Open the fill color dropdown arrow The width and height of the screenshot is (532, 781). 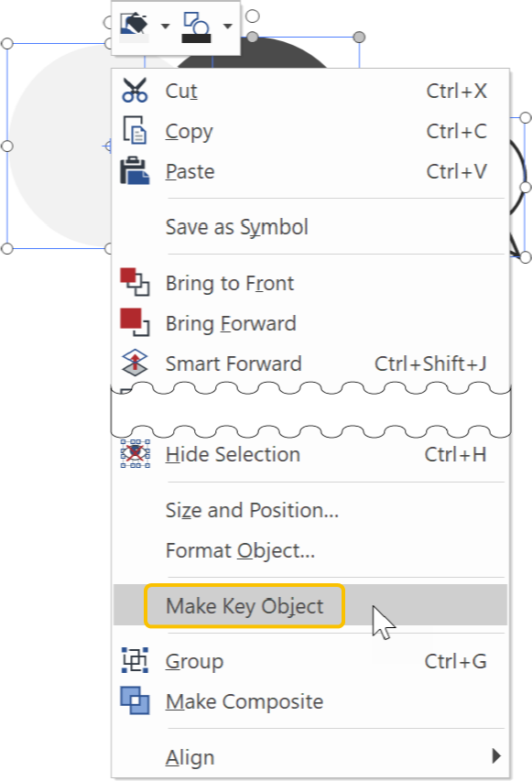pos(165,27)
